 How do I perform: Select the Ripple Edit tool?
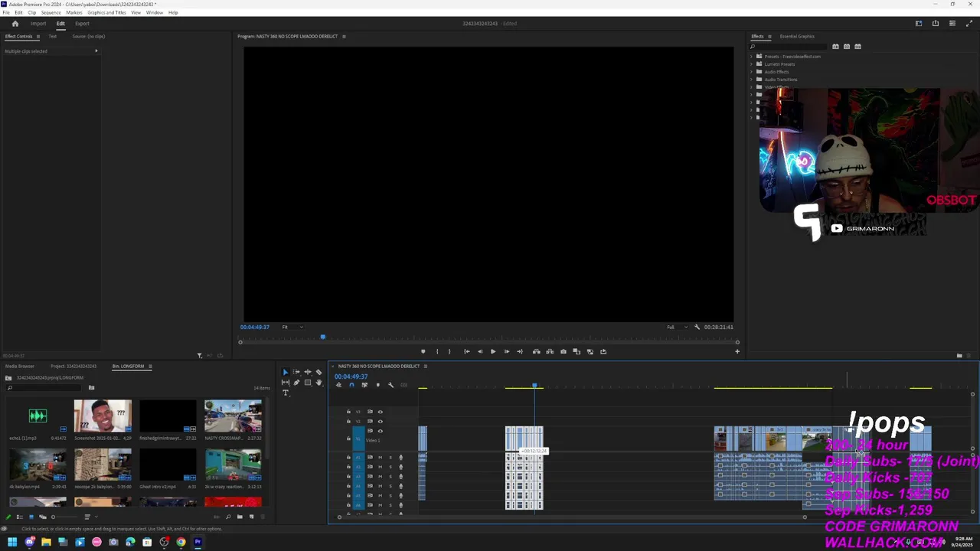pyautogui.click(x=308, y=372)
